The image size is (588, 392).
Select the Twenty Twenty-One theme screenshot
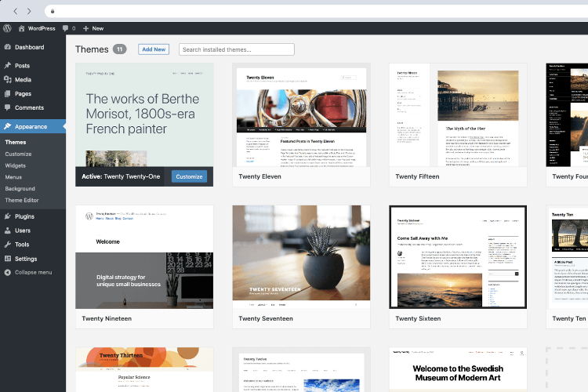tap(144, 114)
